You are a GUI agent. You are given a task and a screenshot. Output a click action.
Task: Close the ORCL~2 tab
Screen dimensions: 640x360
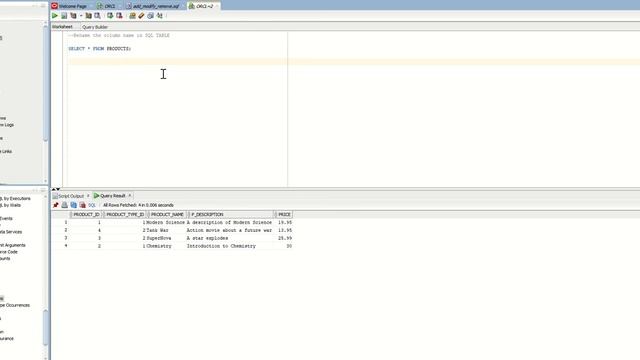coord(217,6)
